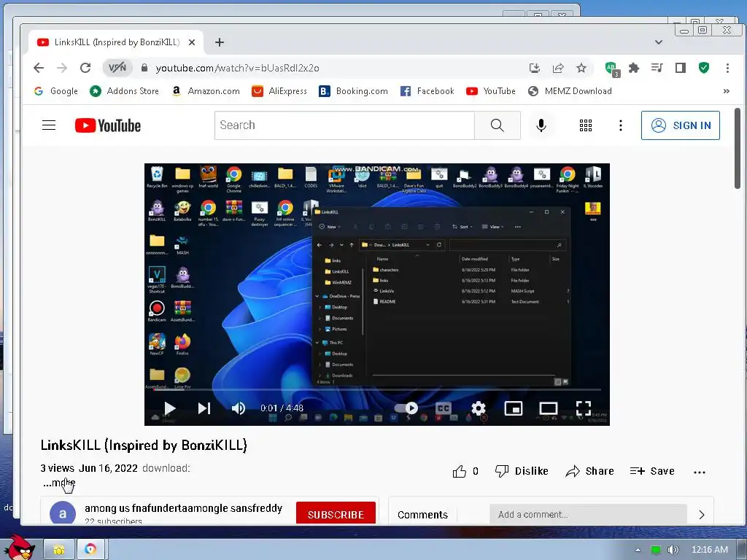The height and width of the screenshot is (560, 747).
Task: Click the SIGN IN button
Action: tap(681, 125)
